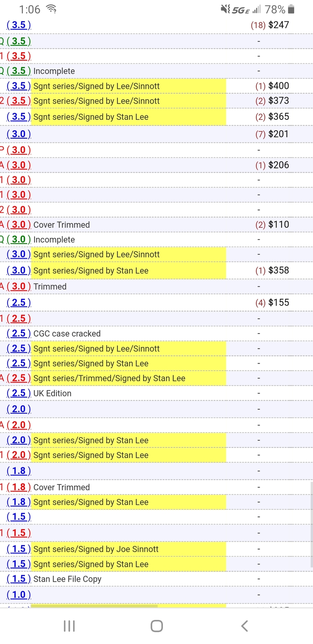This screenshot has height=644, width=313.
Task: Tap the Android Back navigation arrow
Action: pos(244,626)
